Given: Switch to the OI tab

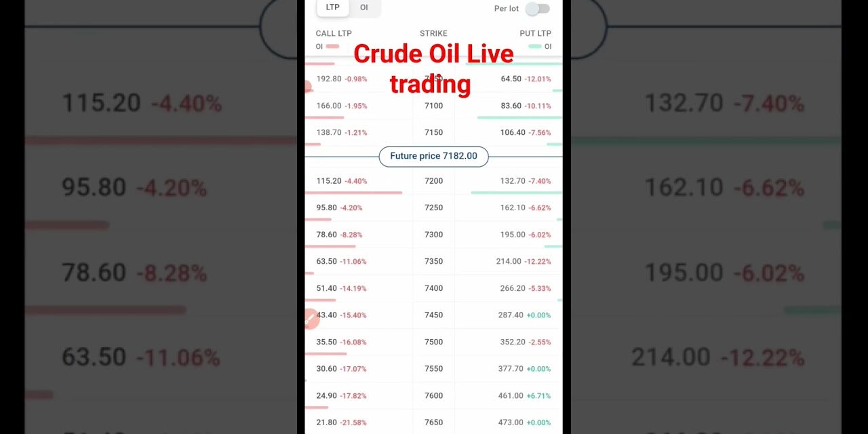Looking at the screenshot, I should (x=364, y=7).
